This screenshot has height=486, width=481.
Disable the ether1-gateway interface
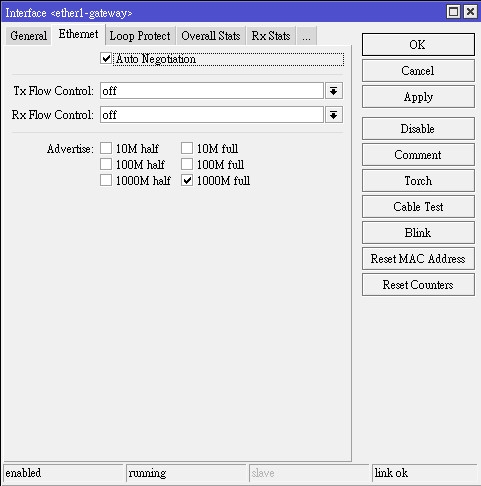click(418, 129)
